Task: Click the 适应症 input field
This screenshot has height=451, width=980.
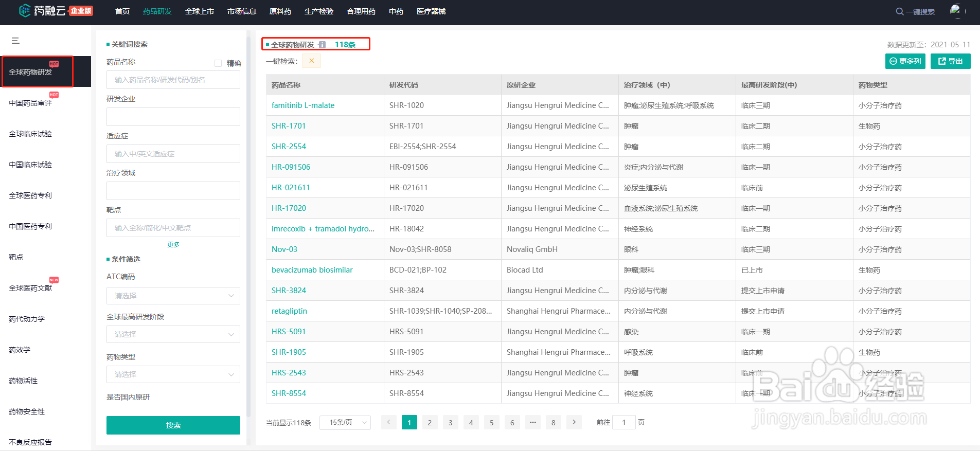Action: point(173,154)
